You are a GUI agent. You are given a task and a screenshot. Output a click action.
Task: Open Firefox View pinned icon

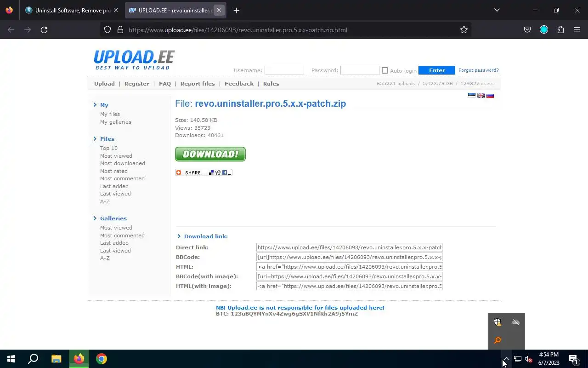pyautogui.click(x=9, y=10)
